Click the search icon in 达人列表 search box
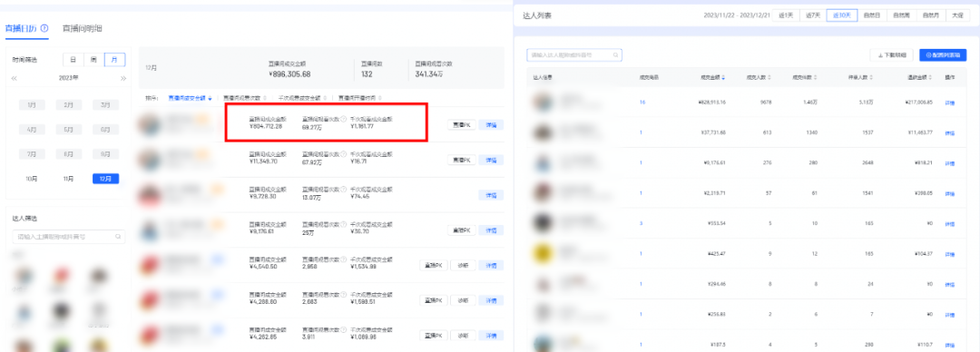980x352 pixels. click(x=615, y=55)
